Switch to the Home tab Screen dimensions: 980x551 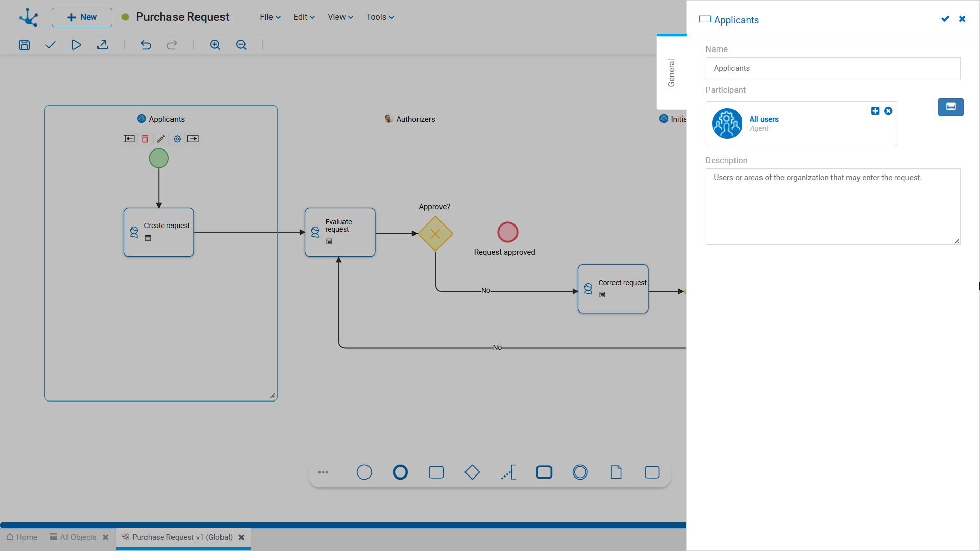point(22,537)
